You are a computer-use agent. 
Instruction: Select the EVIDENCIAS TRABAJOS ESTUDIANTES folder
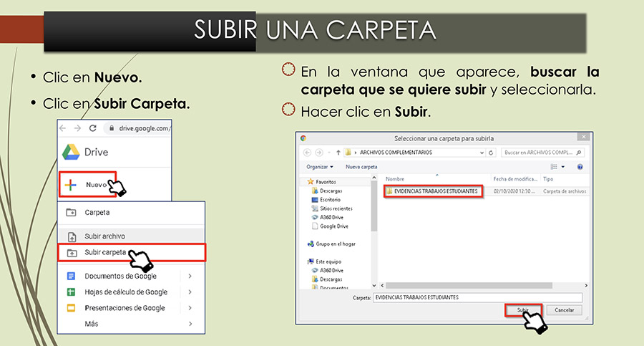click(x=433, y=191)
